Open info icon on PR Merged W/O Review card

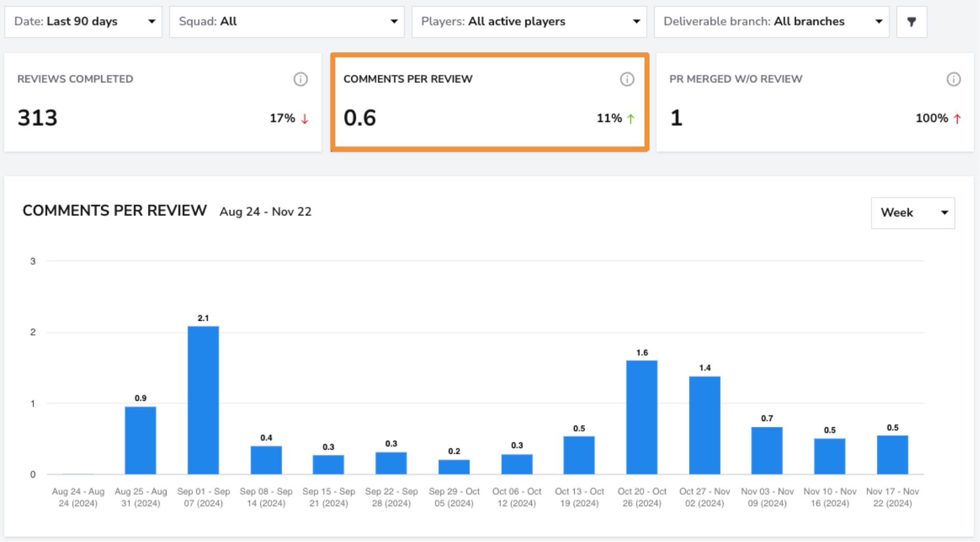pos(954,79)
